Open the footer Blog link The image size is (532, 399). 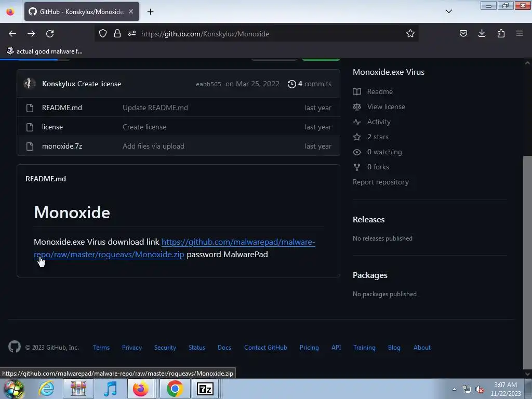pyautogui.click(x=394, y=348)
